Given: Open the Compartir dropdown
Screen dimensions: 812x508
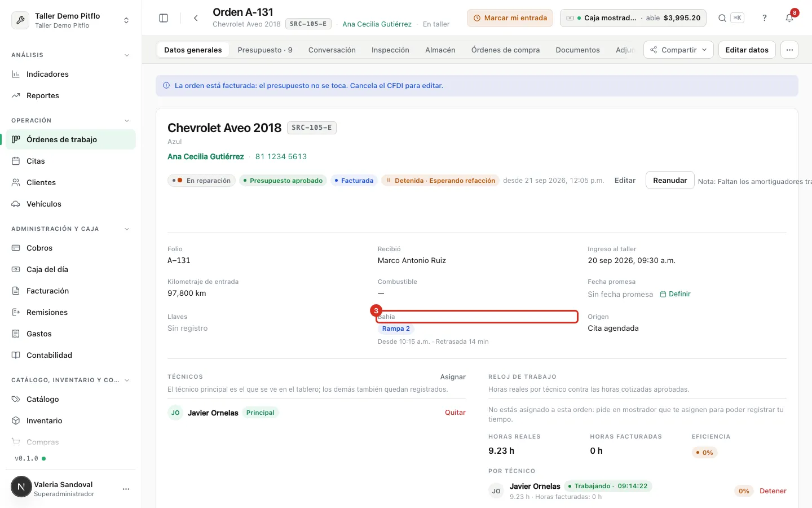Looking at the screenshot, I should [678, 50].
